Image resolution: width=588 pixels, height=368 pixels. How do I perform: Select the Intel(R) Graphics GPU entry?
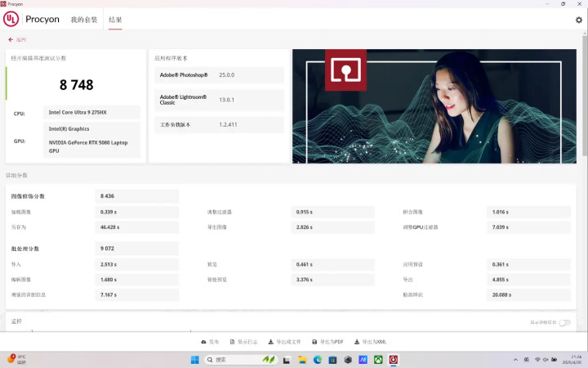[x=69, y=129]
